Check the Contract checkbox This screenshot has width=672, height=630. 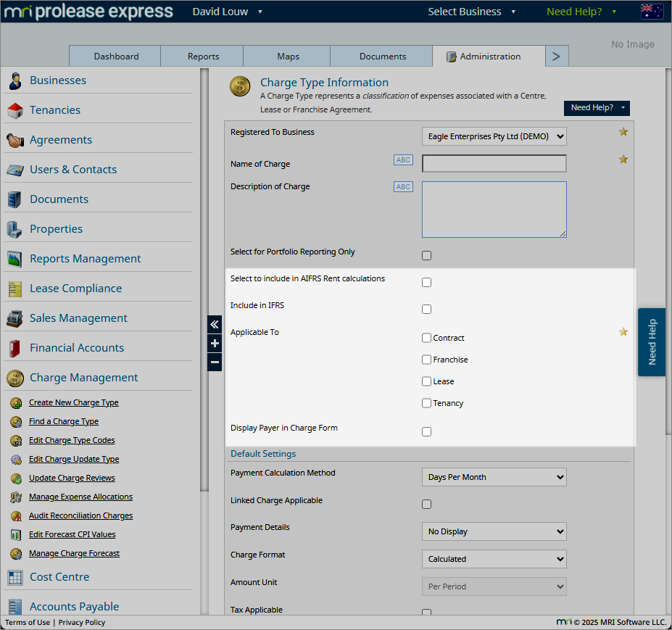pos(426,338)
